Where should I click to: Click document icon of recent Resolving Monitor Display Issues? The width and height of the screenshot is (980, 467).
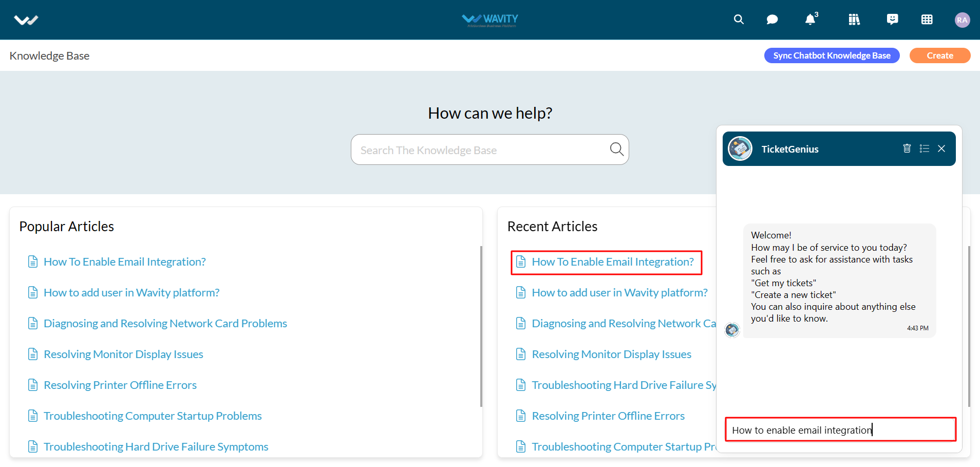coord(521,354)
